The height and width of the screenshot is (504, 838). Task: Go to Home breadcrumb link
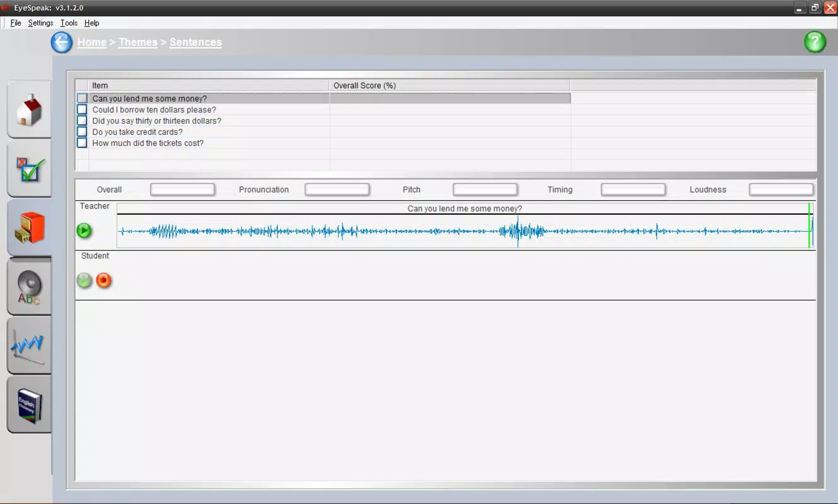[x=92, y=42]
